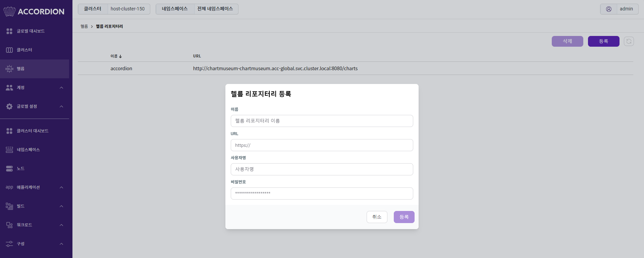Expand the 빌드 menu chevron
Screen dimensions: 644x258
[61, 206]
